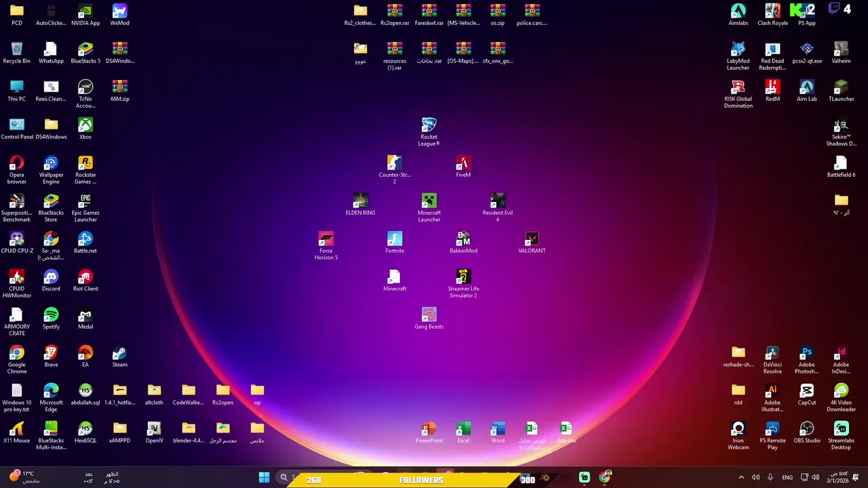Click the Gang Beasts shortcut
The width and height of the screenshot is (868, 488).
(x=429, y=319)
